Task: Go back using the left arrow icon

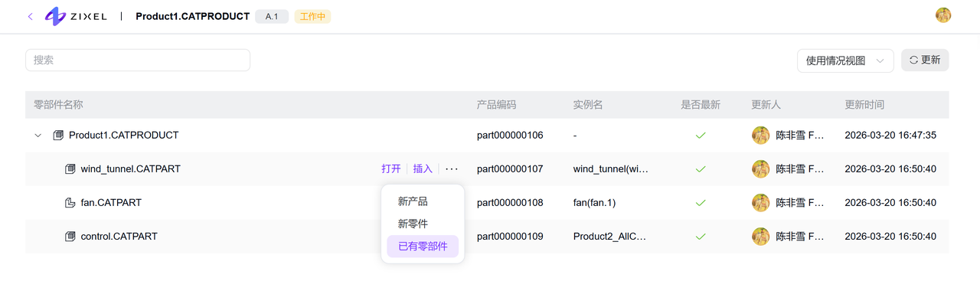Action: (x=31, y=16)
